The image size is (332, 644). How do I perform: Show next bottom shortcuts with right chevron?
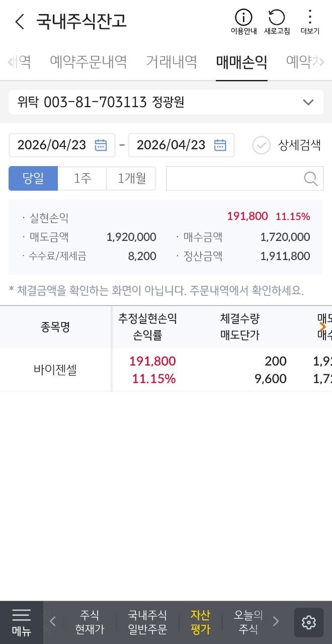276,621
